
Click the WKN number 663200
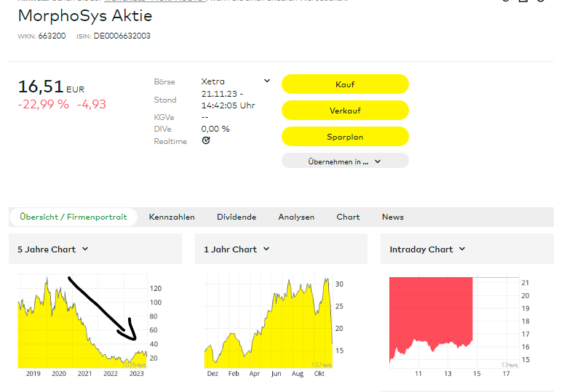(x=52, y=36)
